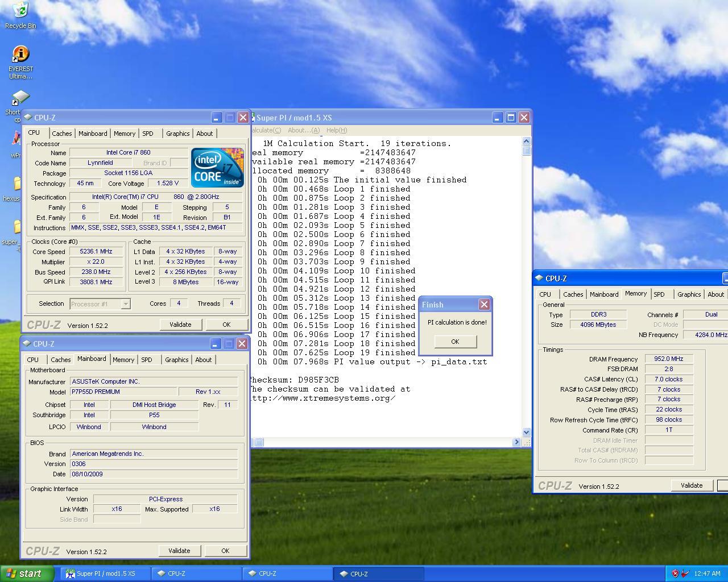
Task: Open the Help menu in Super PI
Action: click(x=337, y=130)
